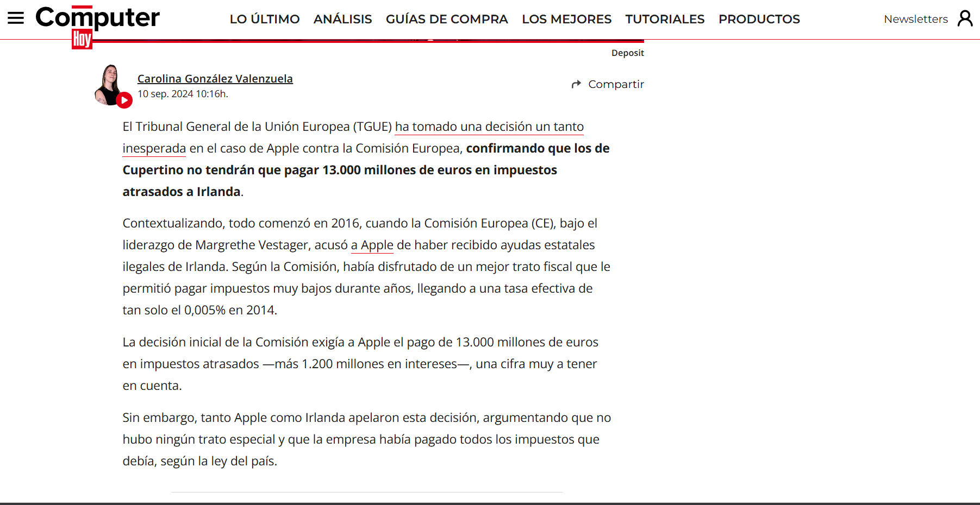This screenshot has height=505, width=980.
Task: Click the Deposit image credit
Action: [x=627, y=53]
